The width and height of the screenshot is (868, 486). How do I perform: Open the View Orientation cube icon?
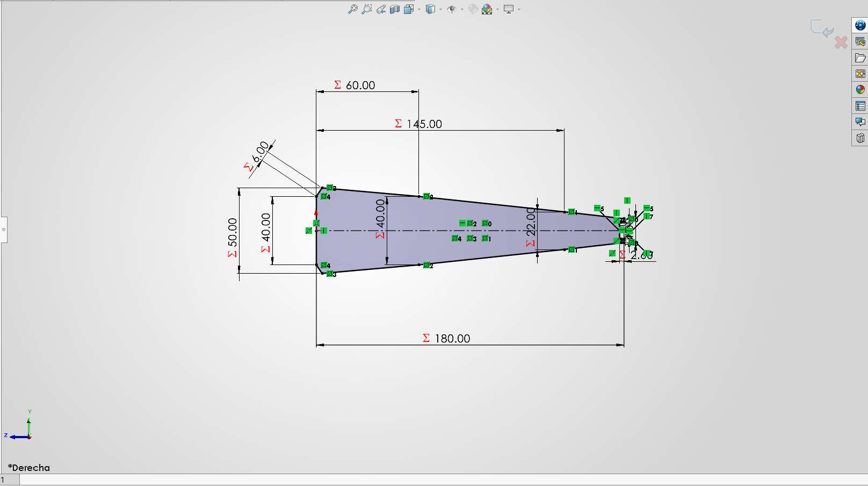[408, 9]
